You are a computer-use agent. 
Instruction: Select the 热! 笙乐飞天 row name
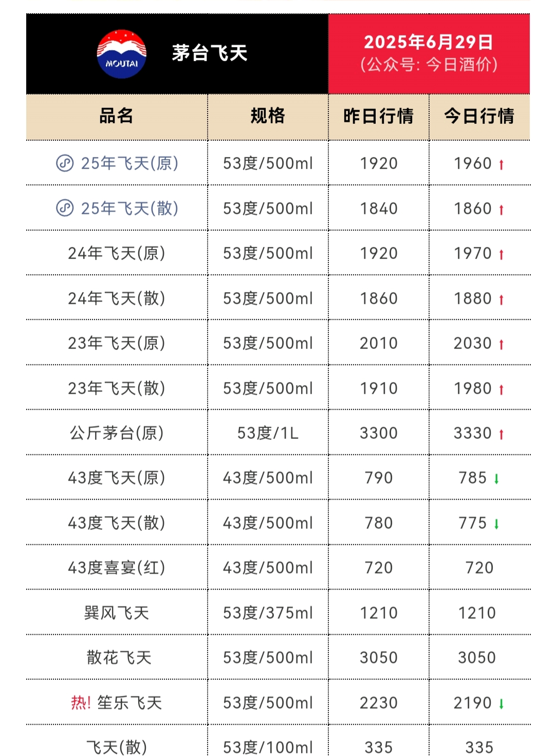[117, 703]
